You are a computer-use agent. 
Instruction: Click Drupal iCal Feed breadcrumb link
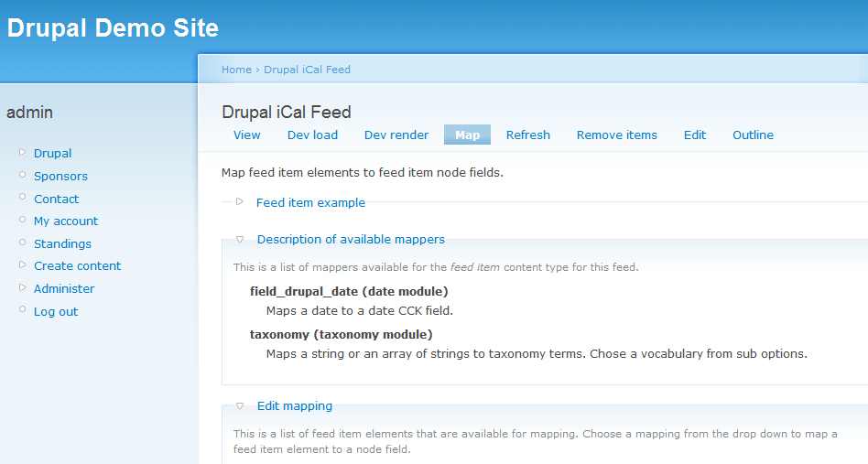coord(307,70)
